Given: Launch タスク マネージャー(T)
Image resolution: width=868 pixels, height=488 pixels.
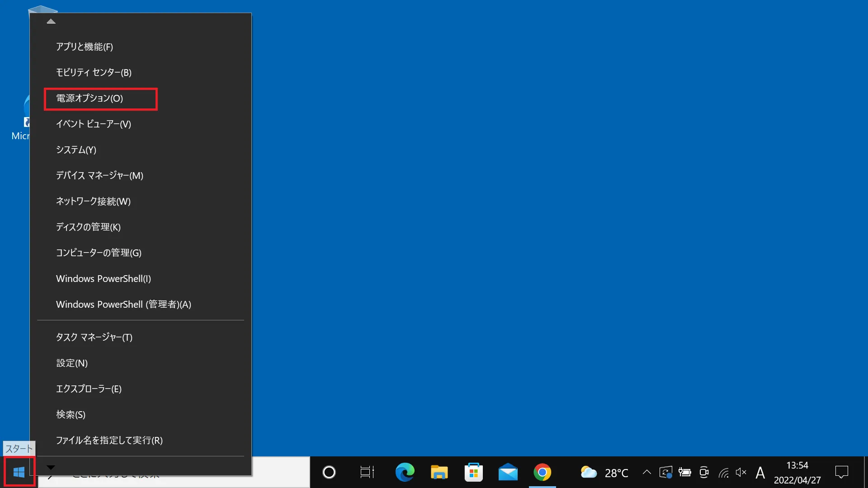Looking at the screenshot, I should tap(94, 337).
